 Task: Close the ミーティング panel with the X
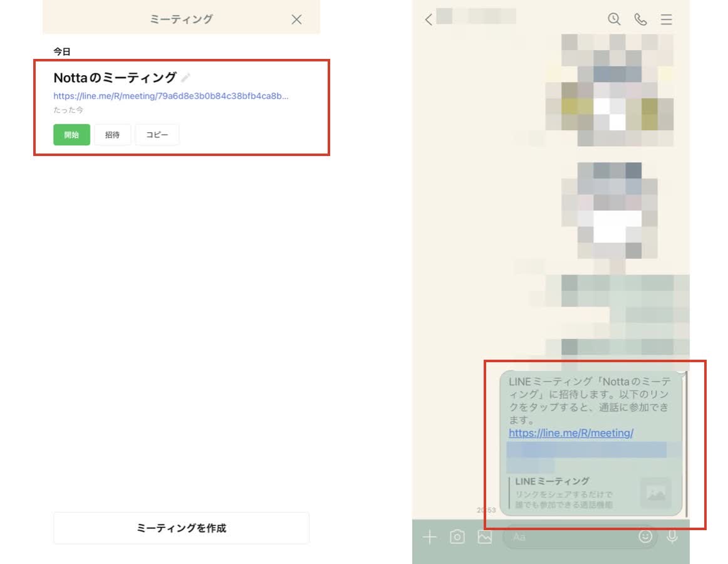point(296,19)
